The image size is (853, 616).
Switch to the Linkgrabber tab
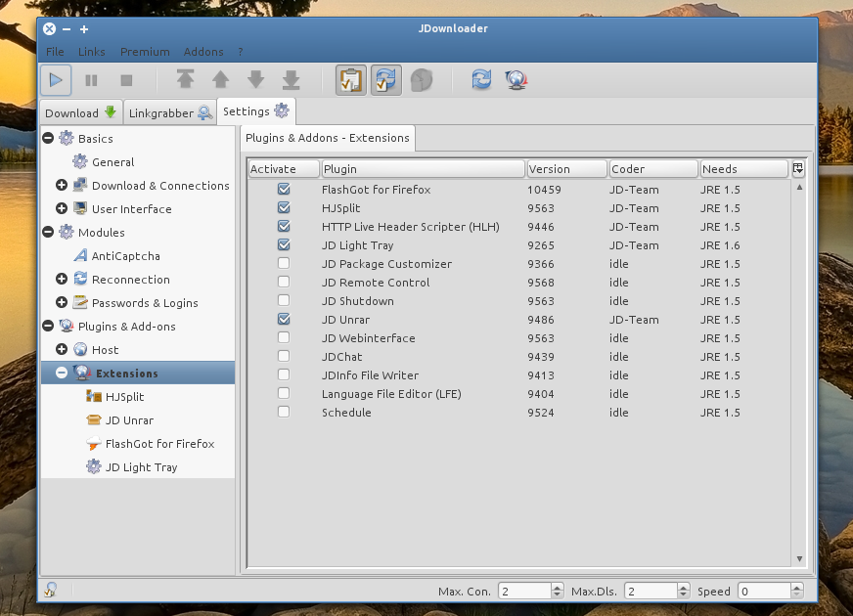click(x=170, y=112)
